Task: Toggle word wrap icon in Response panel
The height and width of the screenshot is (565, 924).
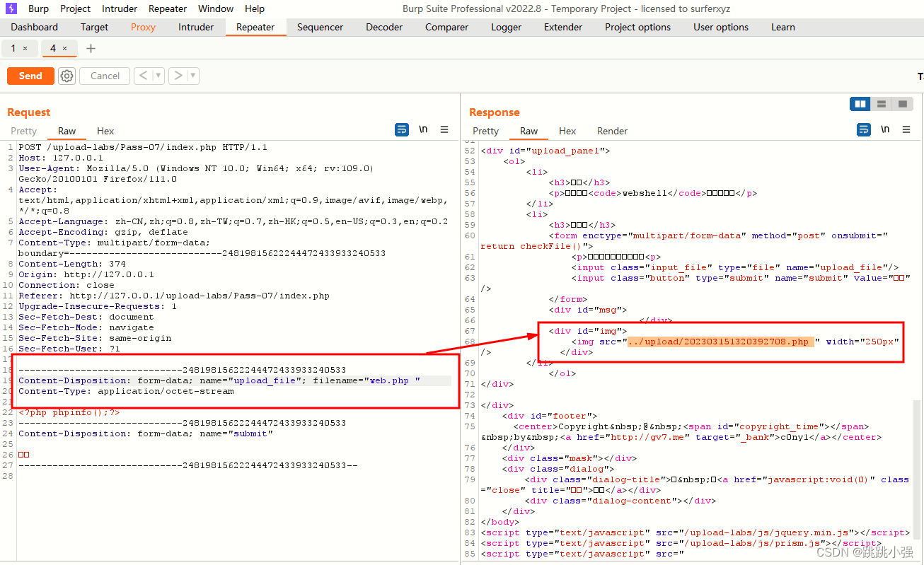Action: coord(864,130)
